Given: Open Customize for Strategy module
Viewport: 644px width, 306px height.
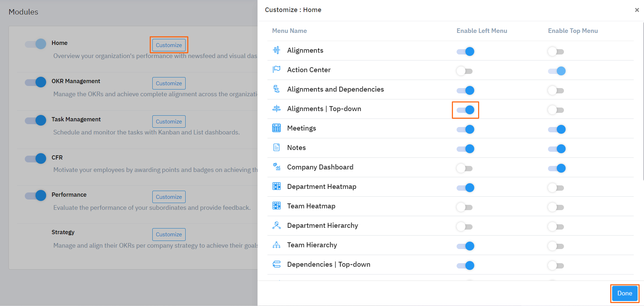Looking at the screenshot, I should coord(169,234).
